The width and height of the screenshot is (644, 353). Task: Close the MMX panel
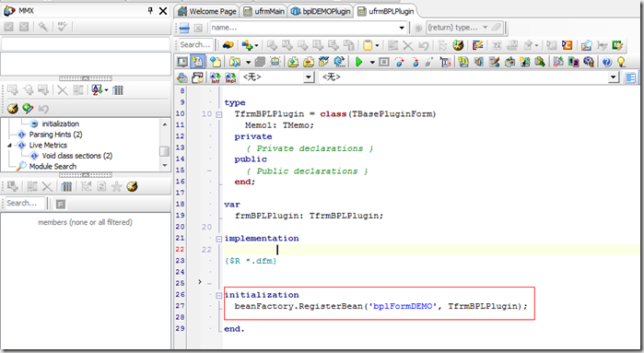pos(163,11)
